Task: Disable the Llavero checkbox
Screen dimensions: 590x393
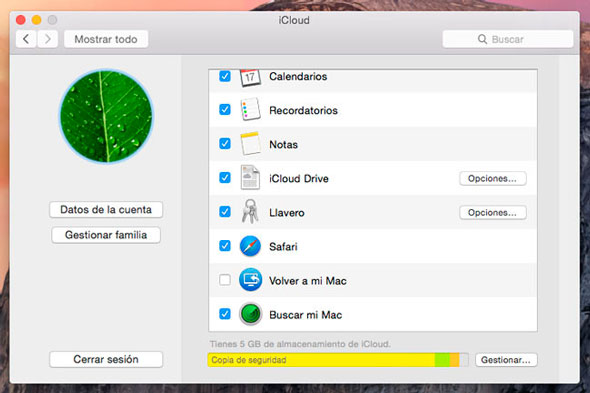Action: [x=225, y=212]
